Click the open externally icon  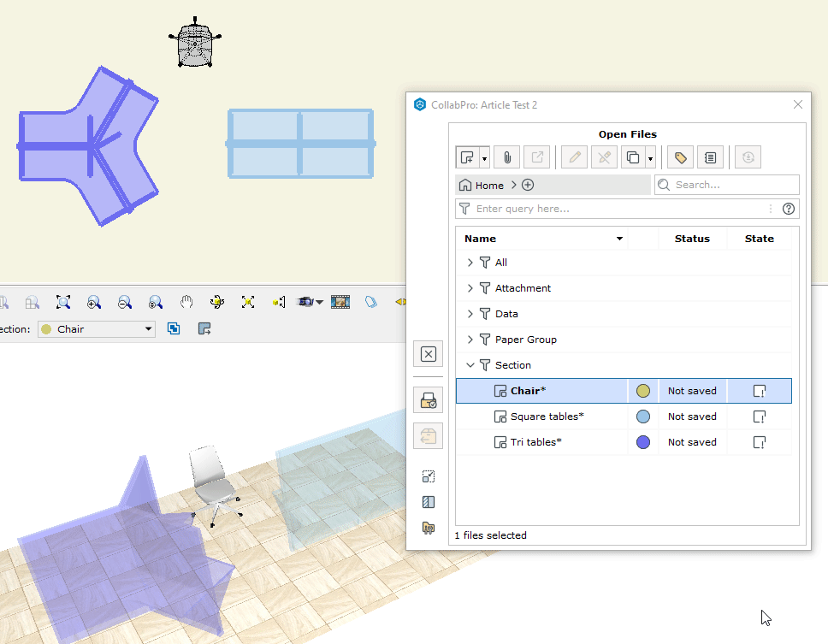537,157
